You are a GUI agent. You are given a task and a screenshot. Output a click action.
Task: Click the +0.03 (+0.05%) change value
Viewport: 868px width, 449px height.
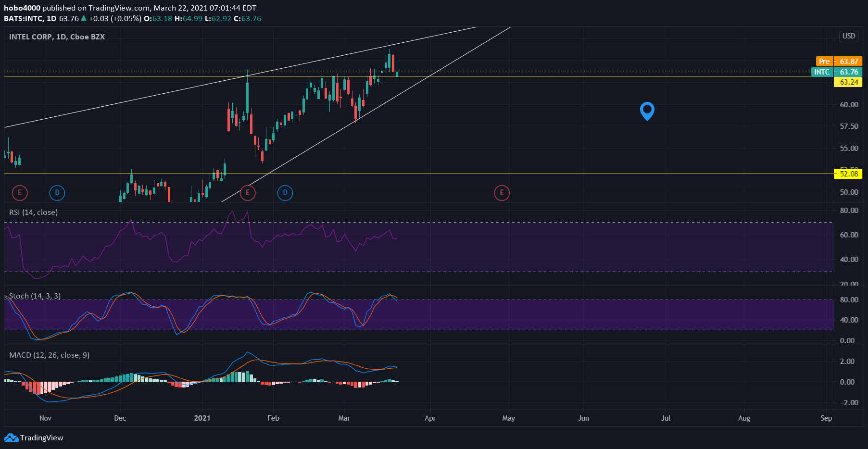(115, 19)
